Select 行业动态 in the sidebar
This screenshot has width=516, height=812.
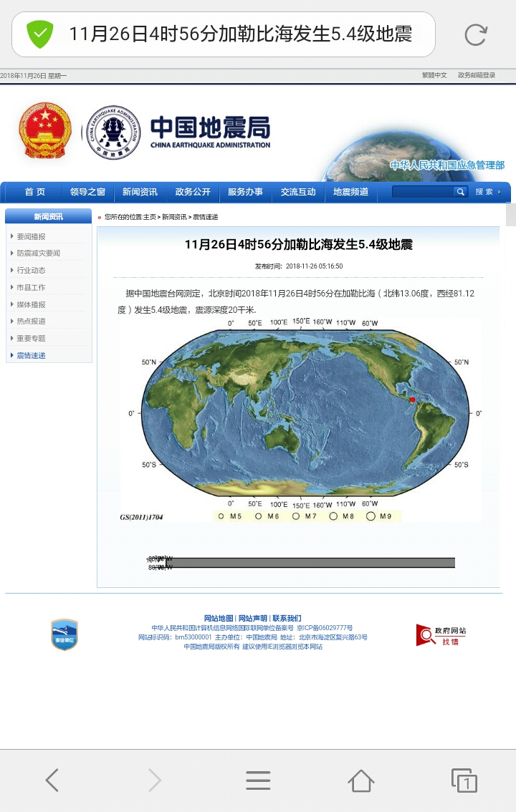coord(31,271)
